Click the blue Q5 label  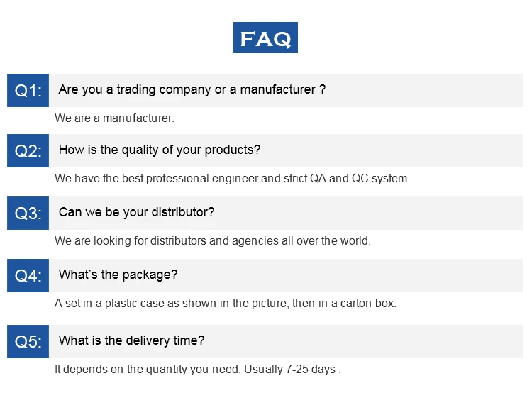(x=28, y=341)
